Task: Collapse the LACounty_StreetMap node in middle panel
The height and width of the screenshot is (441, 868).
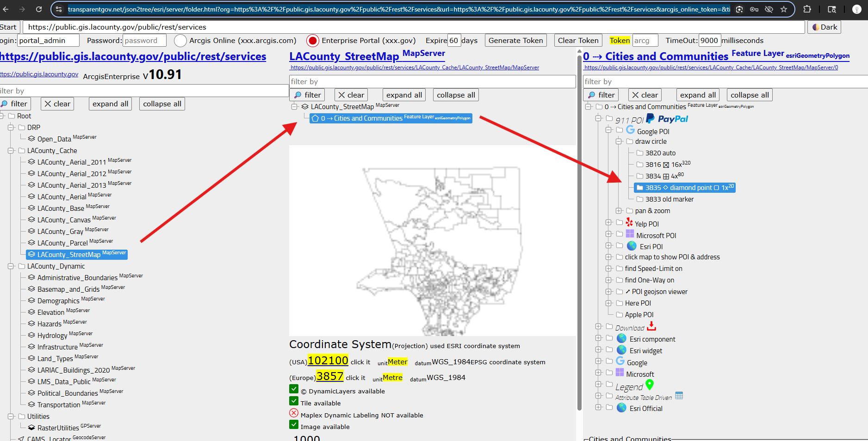Action: (x=294, y=107)
